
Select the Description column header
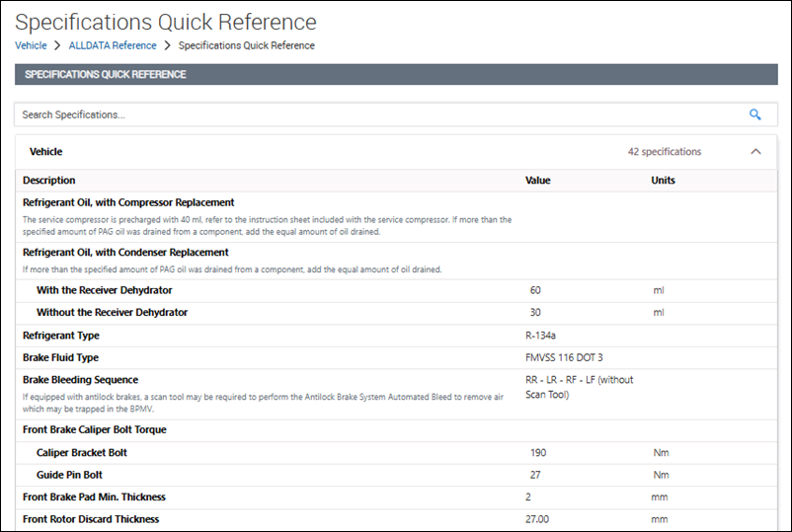coord(49,181)
